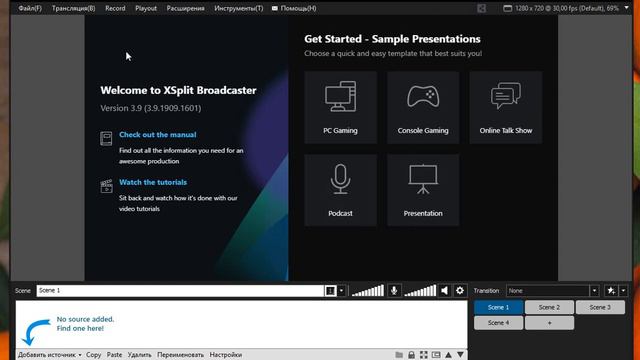The width and height of the screenshot is (640, 360).
Task: Choose the Console Gaming template
Action: click(x=423, y=107)
